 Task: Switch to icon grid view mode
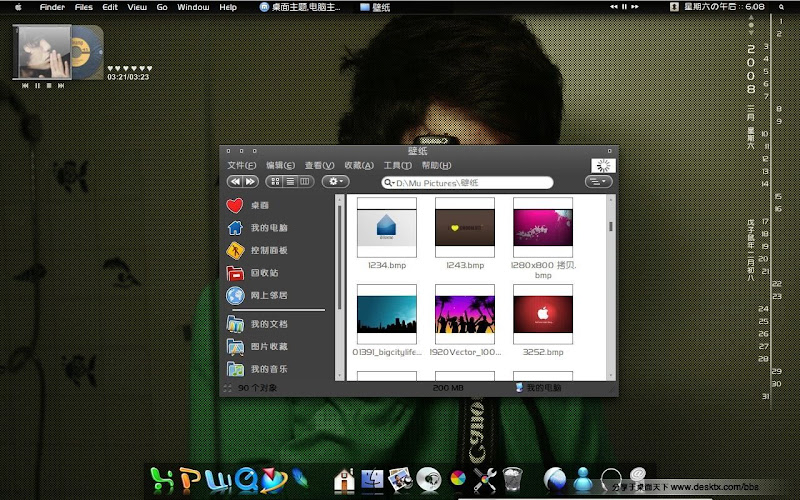[x=276, y=182]
